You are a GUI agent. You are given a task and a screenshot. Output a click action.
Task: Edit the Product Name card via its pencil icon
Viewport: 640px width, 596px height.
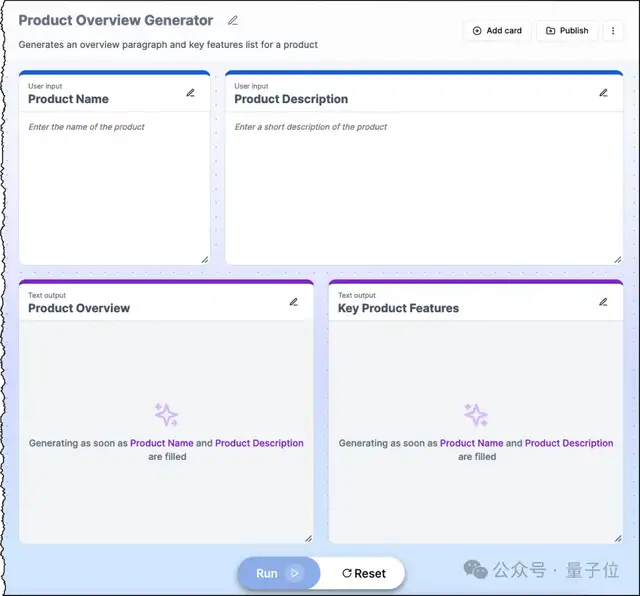pos(191,93)
